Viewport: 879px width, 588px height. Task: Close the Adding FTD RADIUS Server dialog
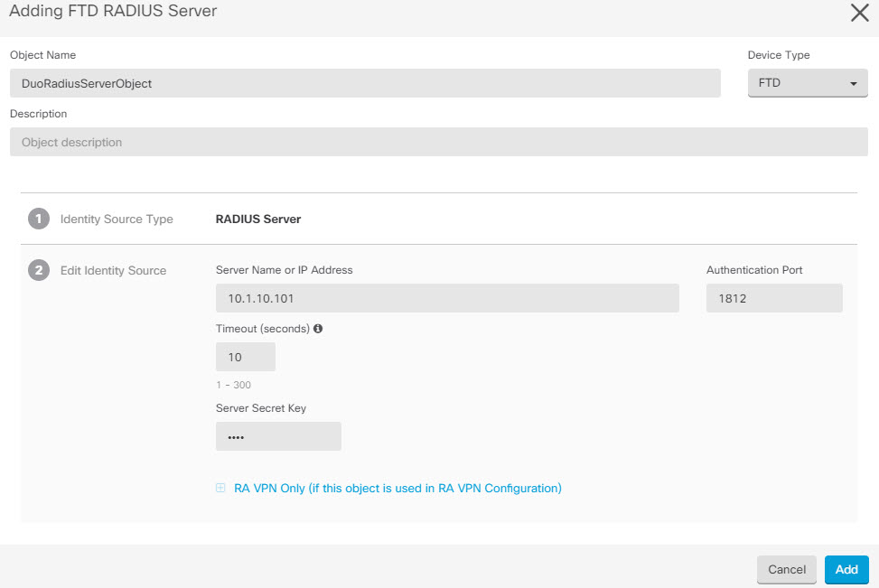pos(859,13)
